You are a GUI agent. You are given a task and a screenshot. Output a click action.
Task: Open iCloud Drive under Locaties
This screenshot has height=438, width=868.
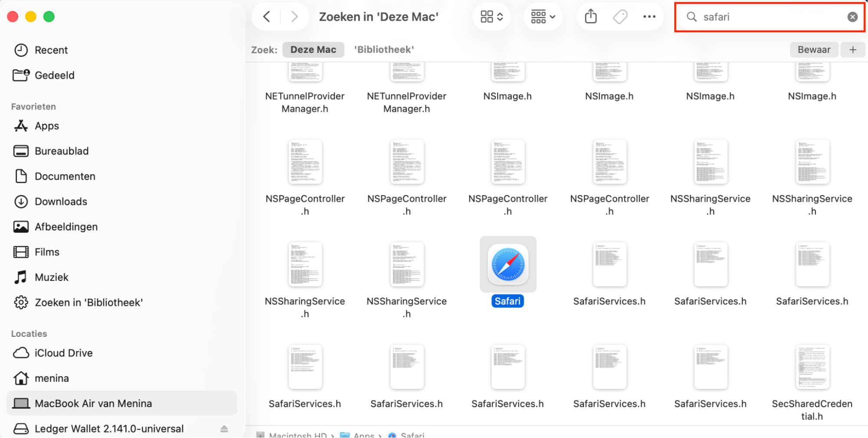click(63, 353)
